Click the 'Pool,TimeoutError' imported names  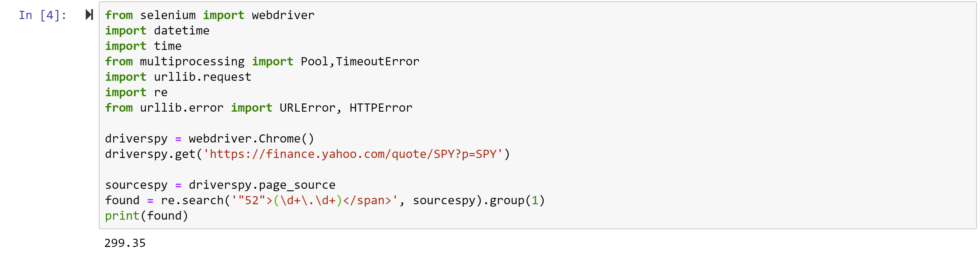point(360,61)
